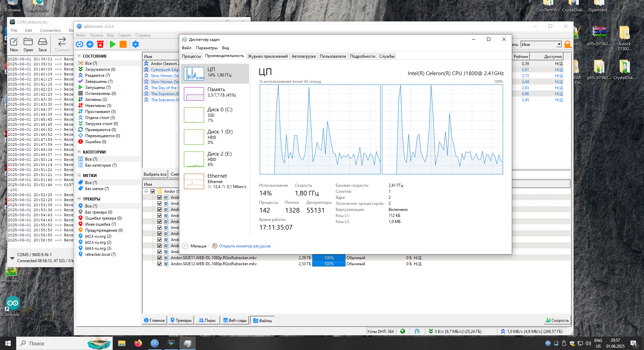The width and height of the screenshot is (644, 350).
Task: Open Параметры menu in Task Manager
Action: 207,48
